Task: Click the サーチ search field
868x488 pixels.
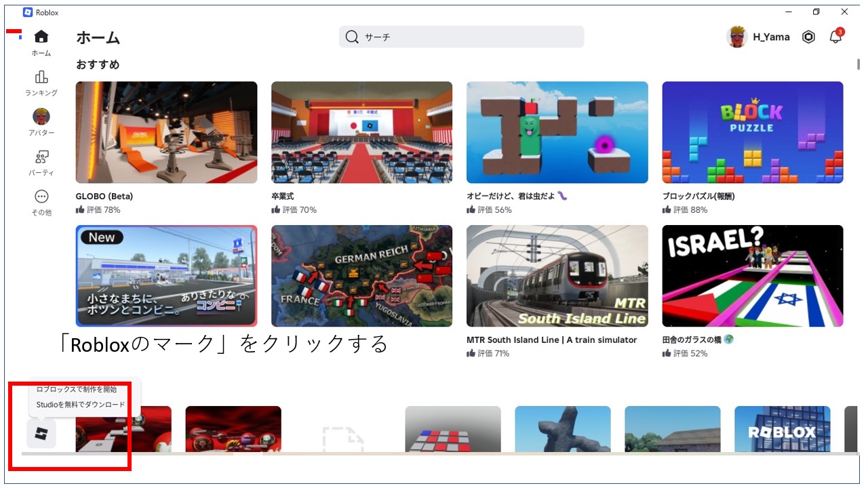Action: [461, 37]
